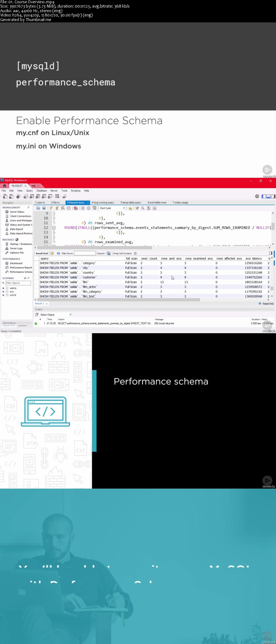Toggle right sidebar panel visibility

click(x=273, y=196)
